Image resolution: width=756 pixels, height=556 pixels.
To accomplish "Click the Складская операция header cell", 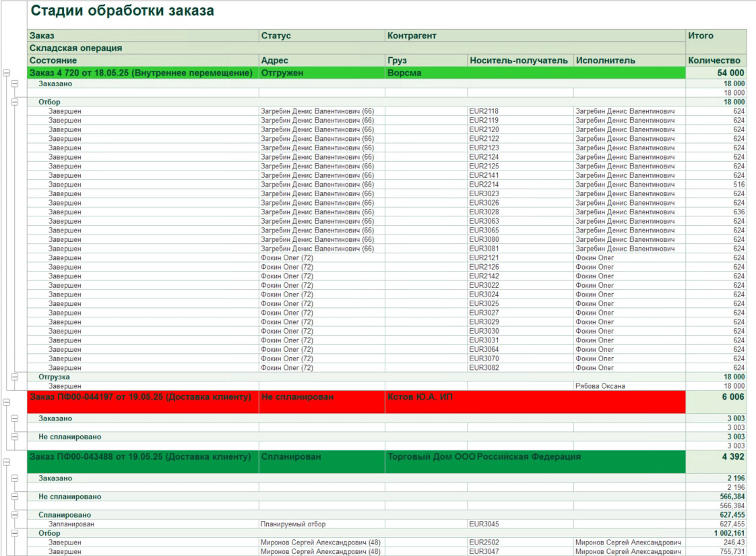I will tap(356, 48).
